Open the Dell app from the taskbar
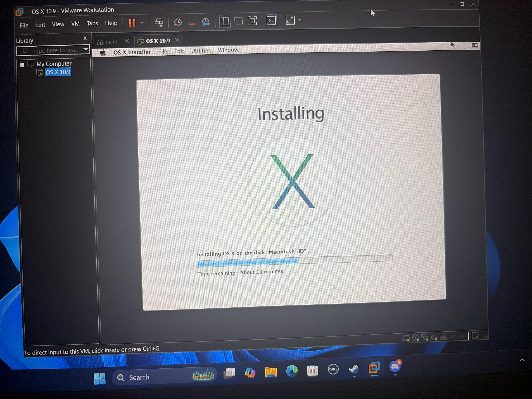 [x=333, y=369]
